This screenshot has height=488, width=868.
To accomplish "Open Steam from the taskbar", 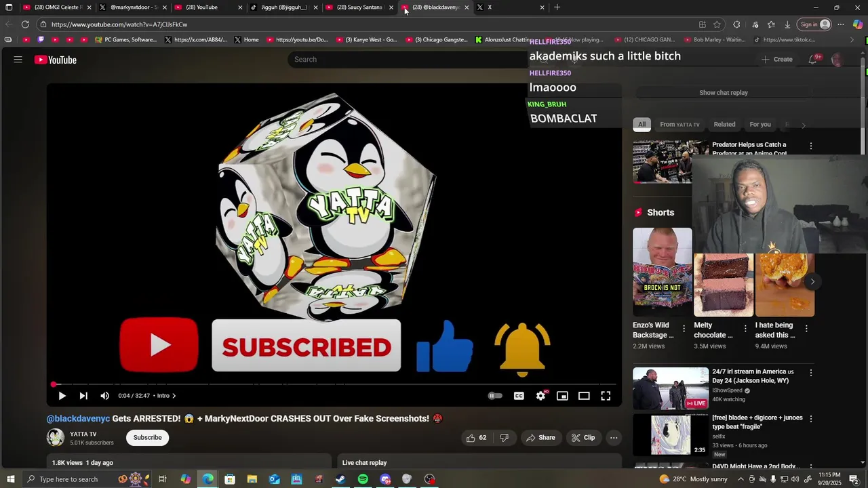I will pyautogui.click(x=340, y=479).
